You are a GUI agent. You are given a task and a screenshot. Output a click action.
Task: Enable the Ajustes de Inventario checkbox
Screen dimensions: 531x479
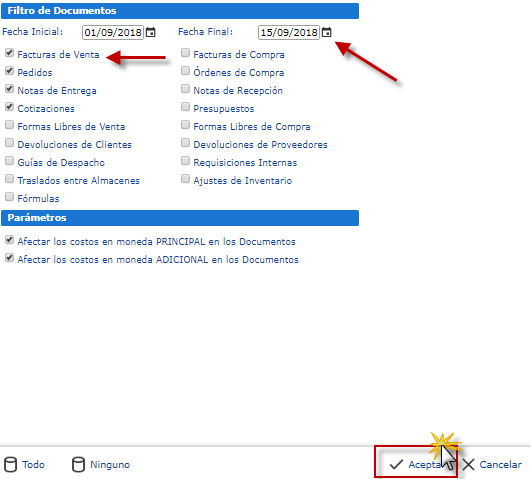[185, 179]
